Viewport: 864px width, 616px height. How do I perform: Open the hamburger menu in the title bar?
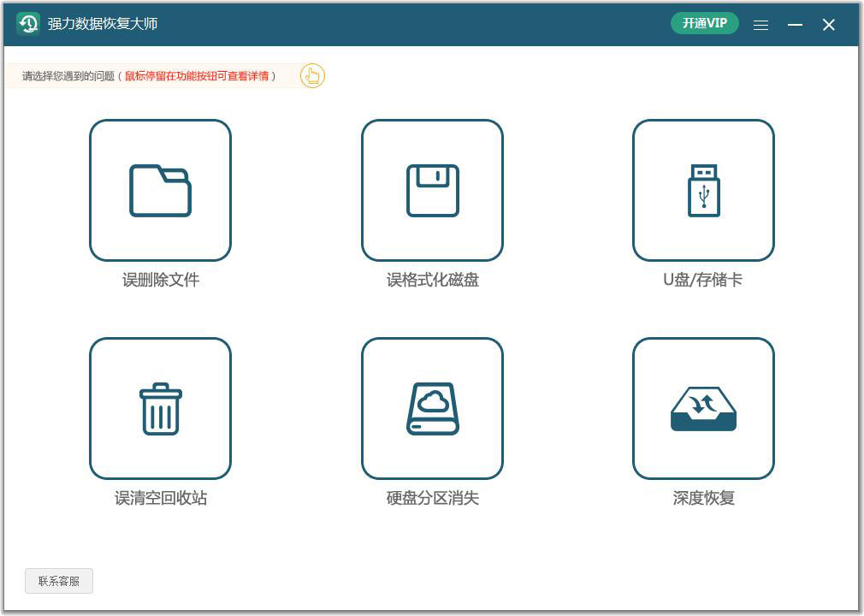760,25
